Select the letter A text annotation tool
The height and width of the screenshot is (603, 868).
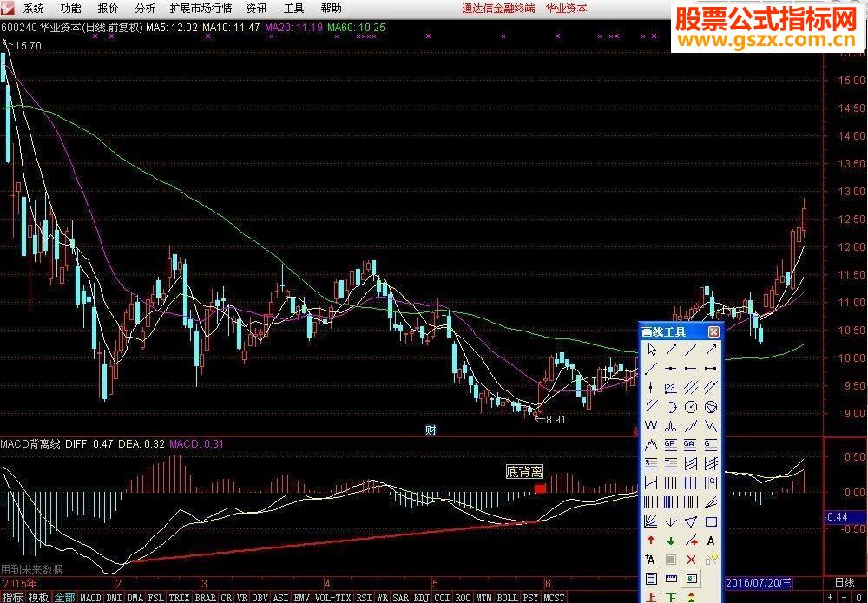click(x=712, y=541)
